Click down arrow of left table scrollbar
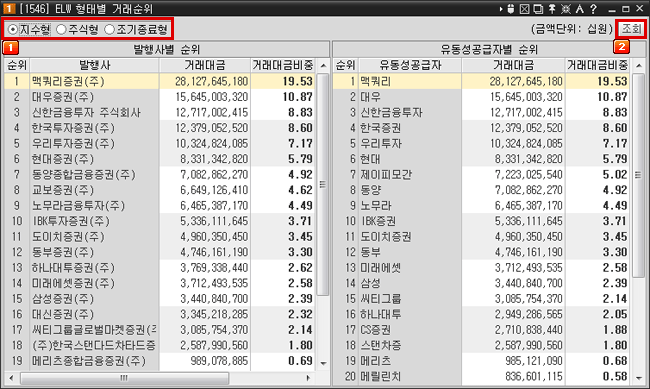 click(324, 363)
